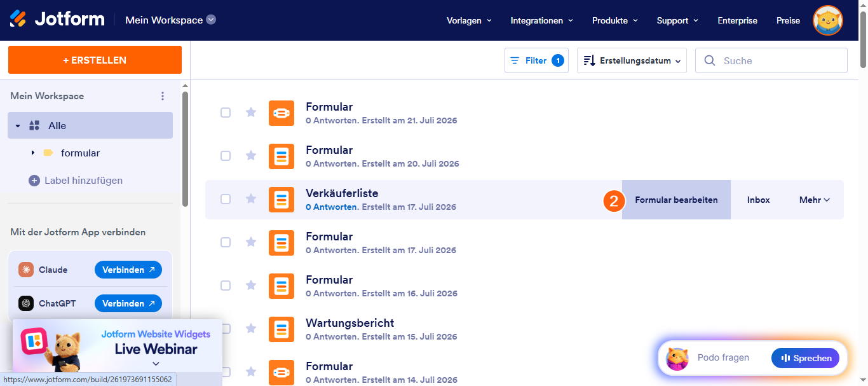Connect ChatGPT with the Verbinden button
868x386 pixels.
[128, 303]
